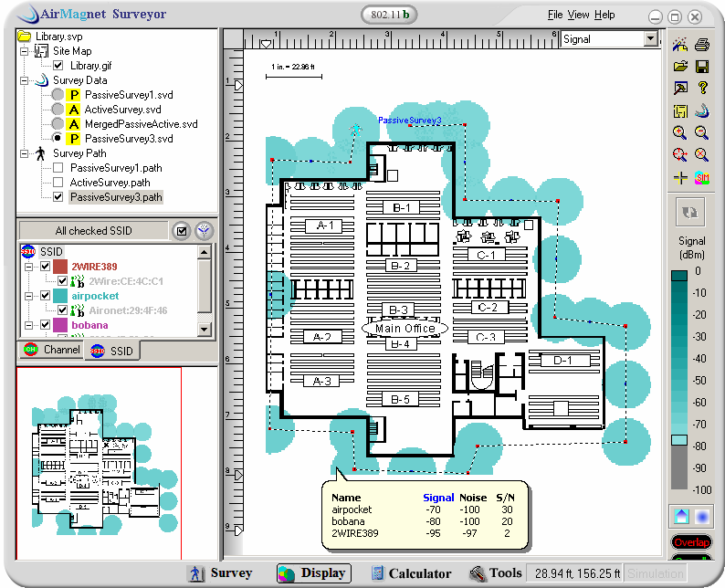
Task: Uncheck the bobana SSID checkbox
Action: tap(45, 325)
